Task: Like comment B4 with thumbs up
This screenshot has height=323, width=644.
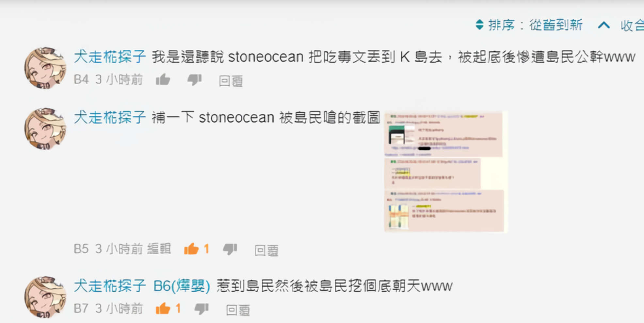Action: [163, 79]
